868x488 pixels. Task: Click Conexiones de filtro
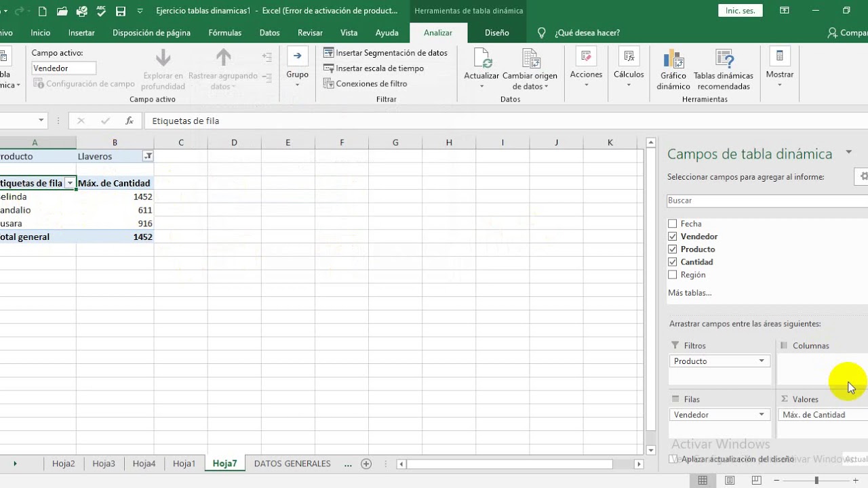[x=366, y=84]
